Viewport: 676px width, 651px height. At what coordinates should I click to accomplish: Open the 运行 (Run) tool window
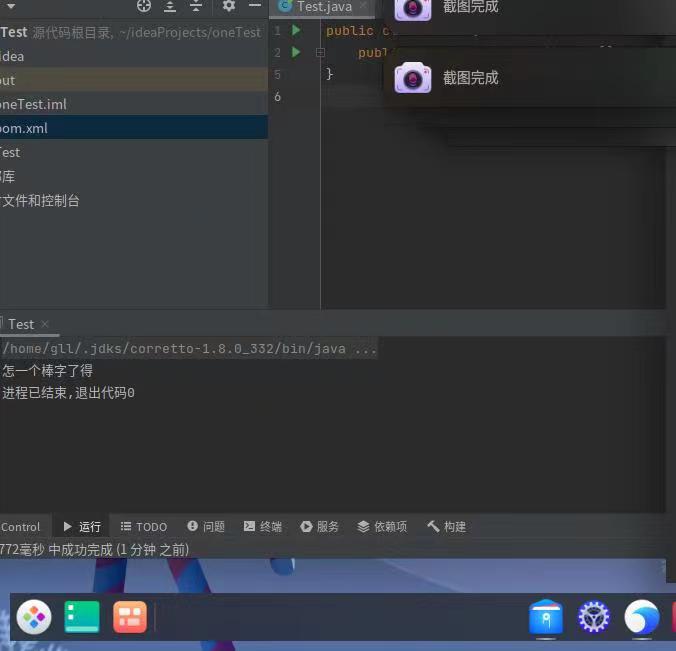(x=81, y=526)
